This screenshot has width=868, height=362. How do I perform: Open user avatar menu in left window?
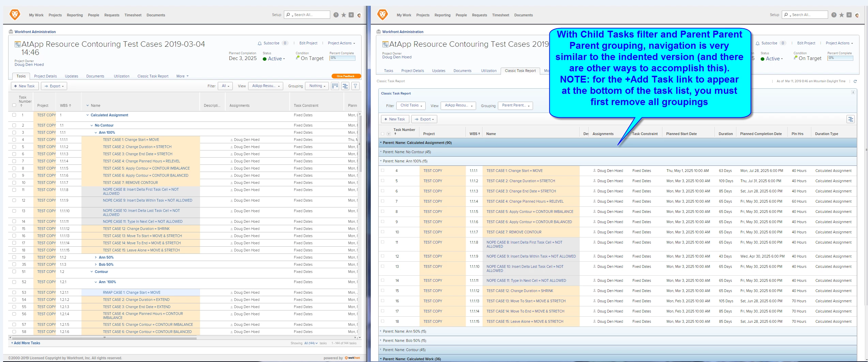tap(359, 15)
